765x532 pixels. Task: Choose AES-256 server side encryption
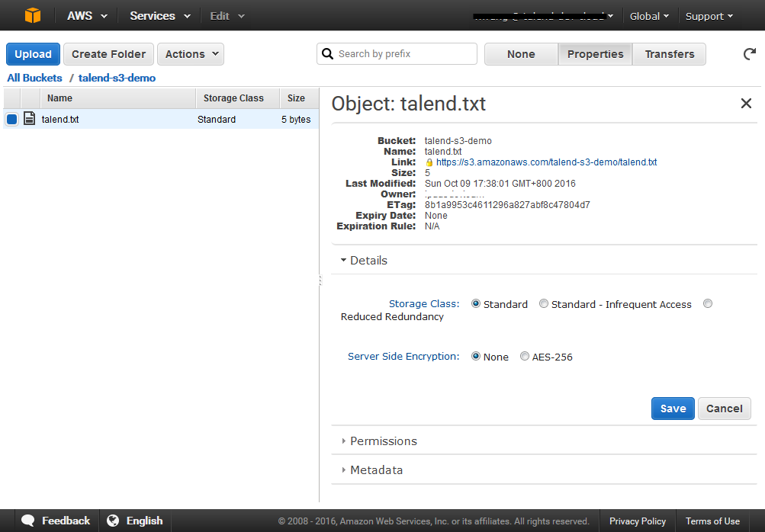coord(525,356)
